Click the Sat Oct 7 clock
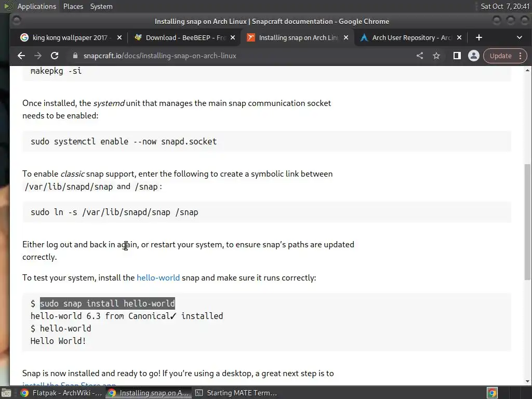Screen dimensions: 532x399 point(504,6)
